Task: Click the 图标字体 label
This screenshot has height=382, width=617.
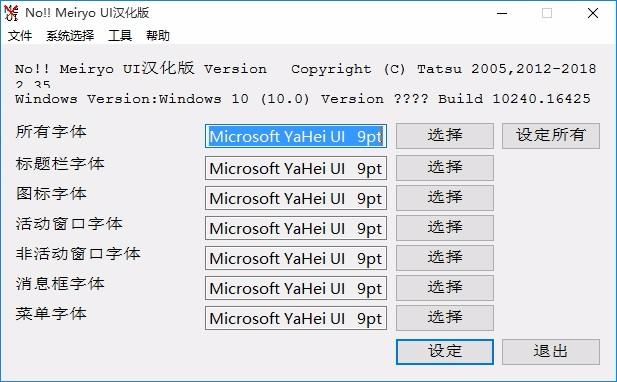Action: click(x=51, y=193)
